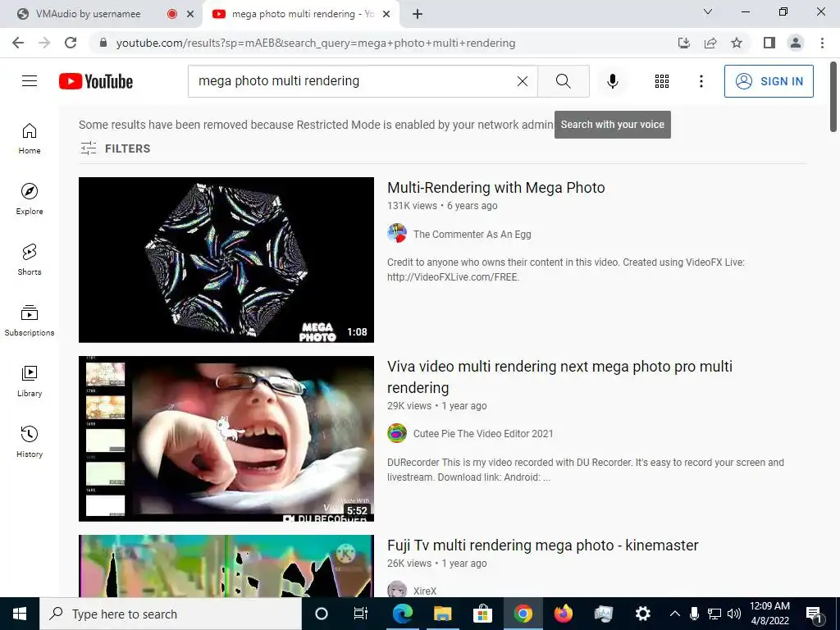
Task: Open Multi-Rendering with Mega Photo thumbnail
Action: tap(226, 260)
